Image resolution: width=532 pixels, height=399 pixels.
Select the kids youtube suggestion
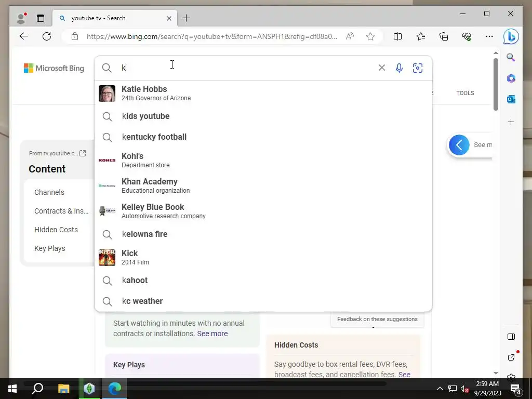pyautogui.click(x=263, y=116)
